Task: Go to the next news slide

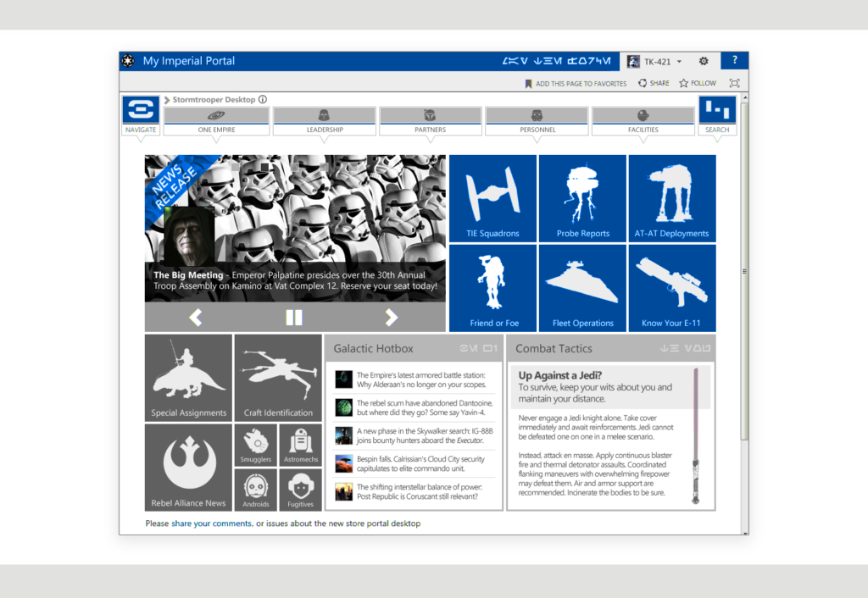Action: coord(392,317)
